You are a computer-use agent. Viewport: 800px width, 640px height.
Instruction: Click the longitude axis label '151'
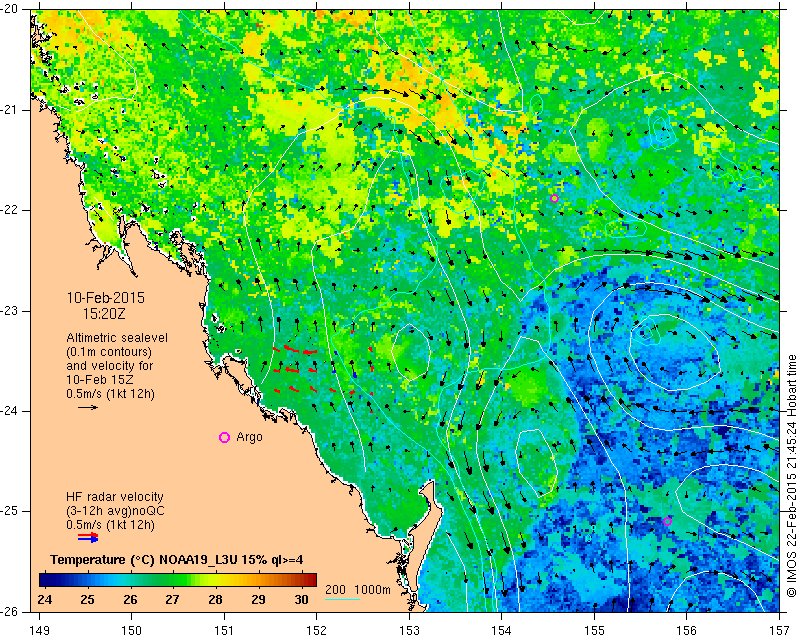[224, 631]
